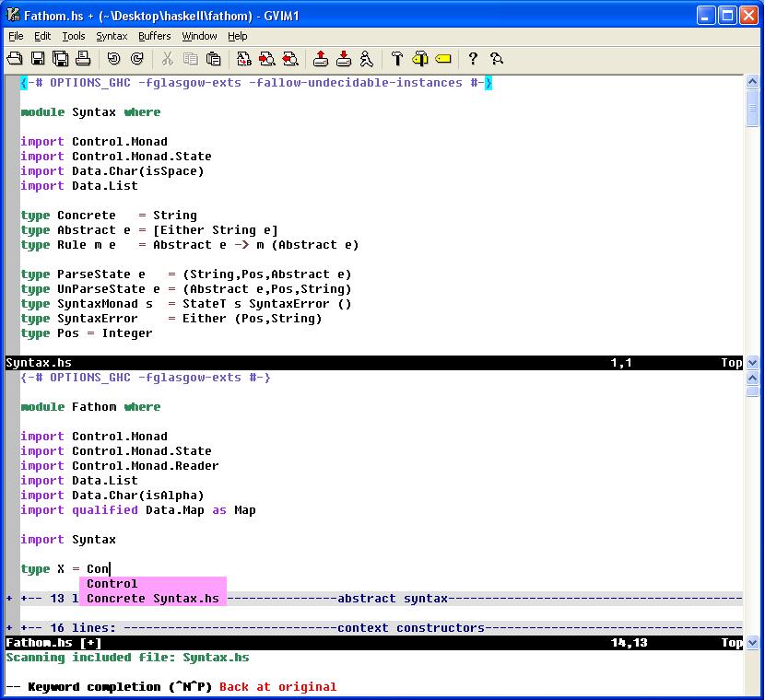This screenshot has width=765, height=700.
Task: Click the Undo toolbar icon
Action: [x=113, y=59]
